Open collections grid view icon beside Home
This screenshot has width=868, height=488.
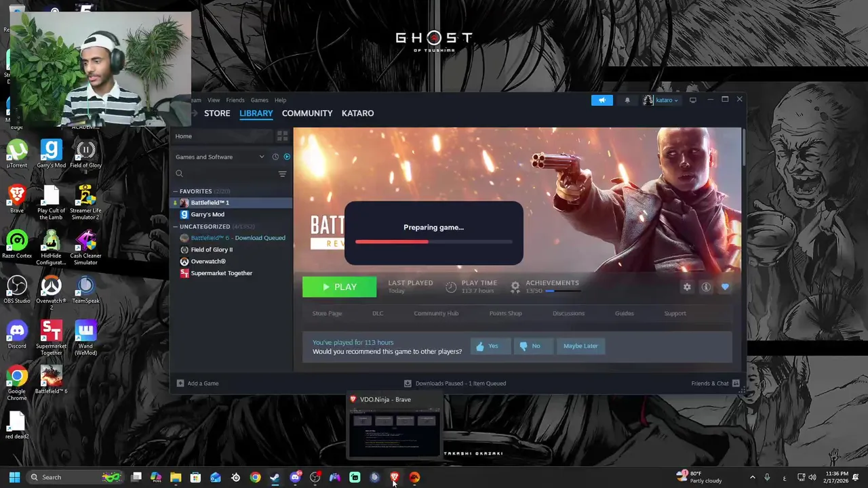282,136
